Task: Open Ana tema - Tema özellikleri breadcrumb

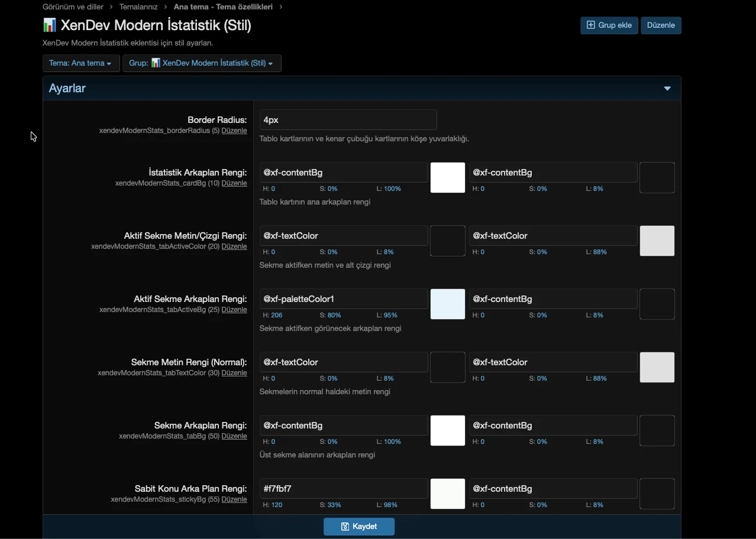Action: [x=223, y=7]
